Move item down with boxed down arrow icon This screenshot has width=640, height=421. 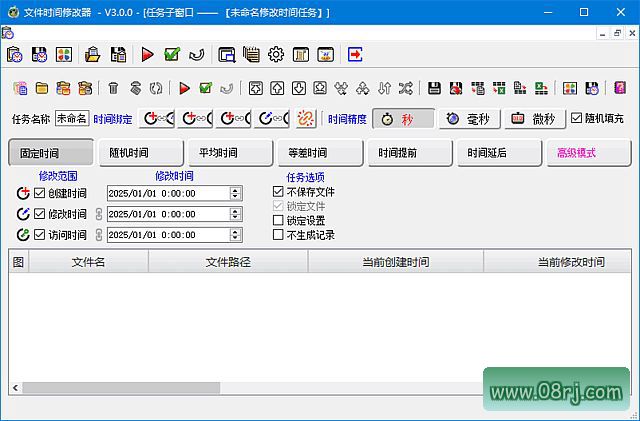299,88
